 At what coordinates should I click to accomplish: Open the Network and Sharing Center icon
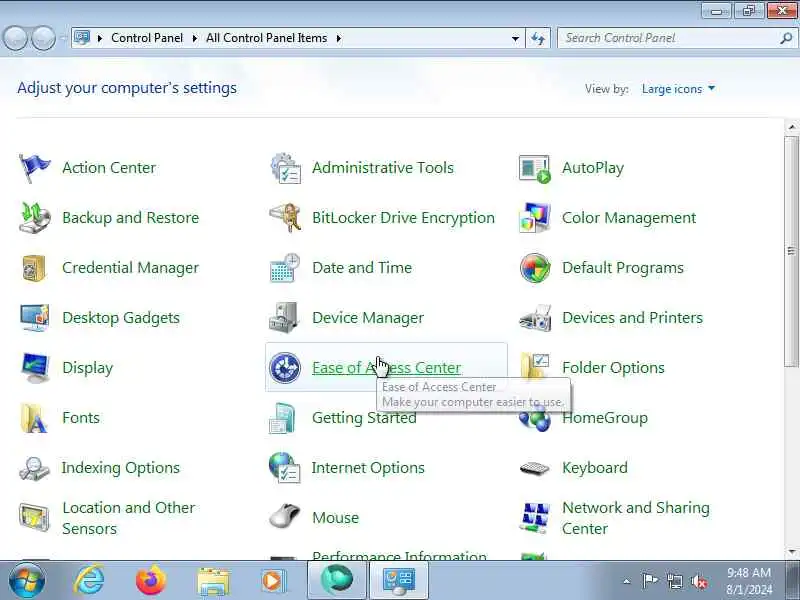pos(535,517)
